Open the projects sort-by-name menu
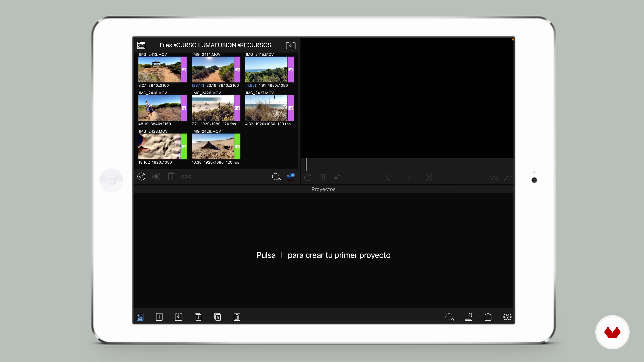The width and height of the screenshot is (644, 362). 469,317
